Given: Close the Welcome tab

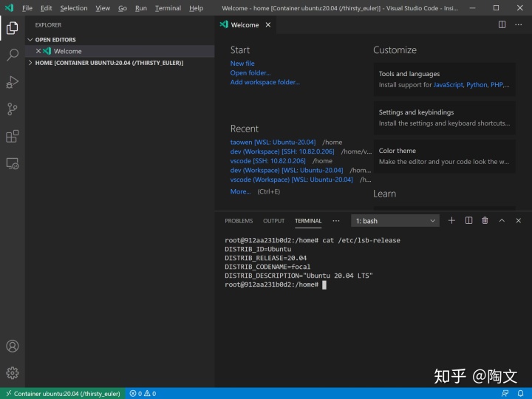Looking at the screenshot, I should tap(268, 25).
